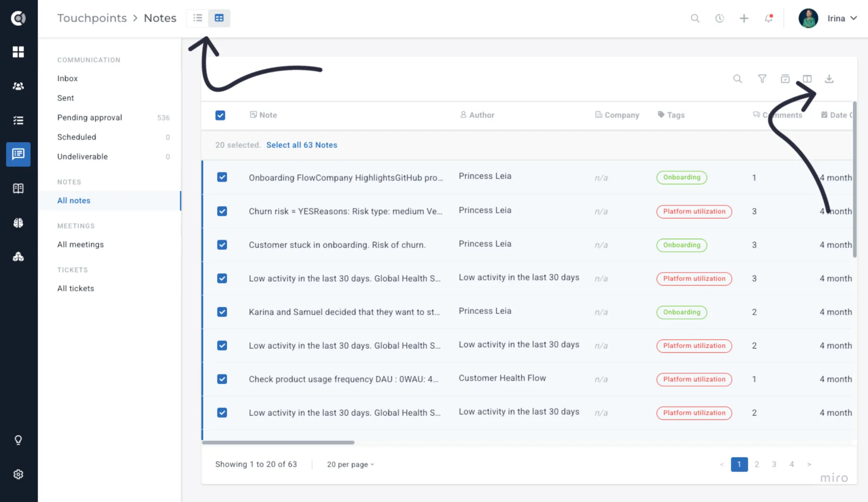Viewport: 868px width, 502px height.
Task: Click the vertical table scrollbar
Action: click(854, 179)
